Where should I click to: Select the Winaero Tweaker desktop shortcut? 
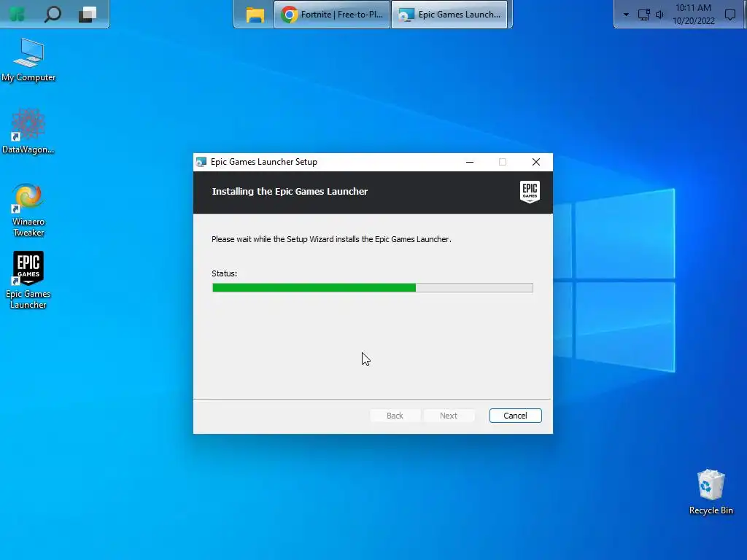(x=28, y=210)
